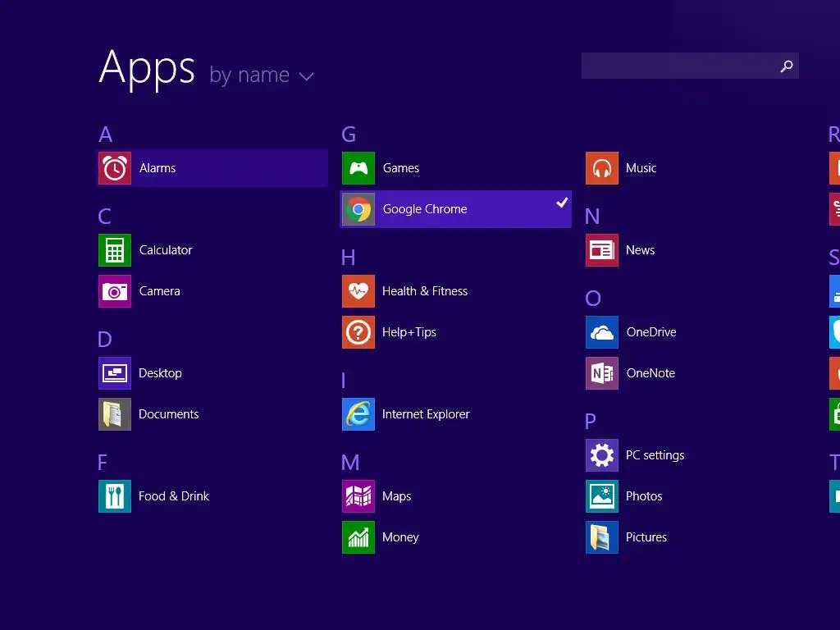Viewport: 840px width, 630px height.
Task: Open the 'by name' sort dropdown
Action: pyautogui.click(x=262, y=75)
